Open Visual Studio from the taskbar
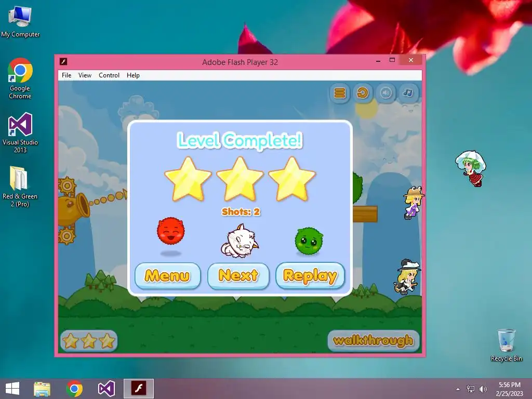The height and width of the screenshot is (399, 532). [x=106, y=389]
